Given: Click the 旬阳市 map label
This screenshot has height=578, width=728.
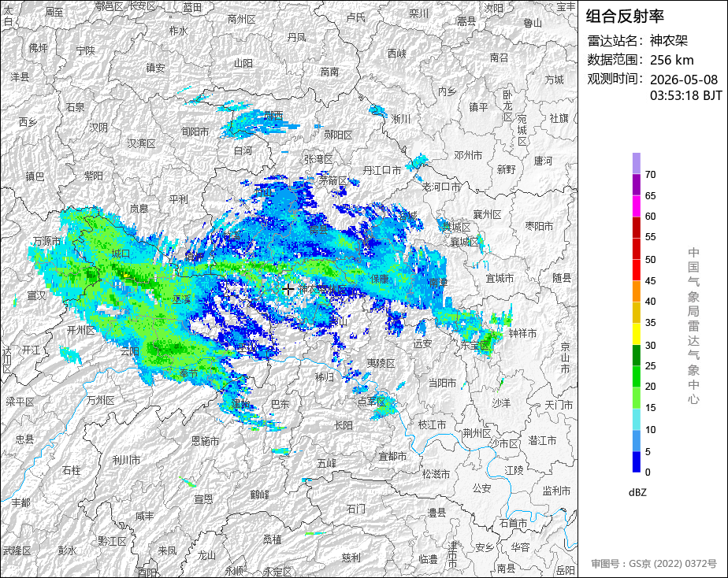Looking at the screenshot, I should click(x=195, y=132).
